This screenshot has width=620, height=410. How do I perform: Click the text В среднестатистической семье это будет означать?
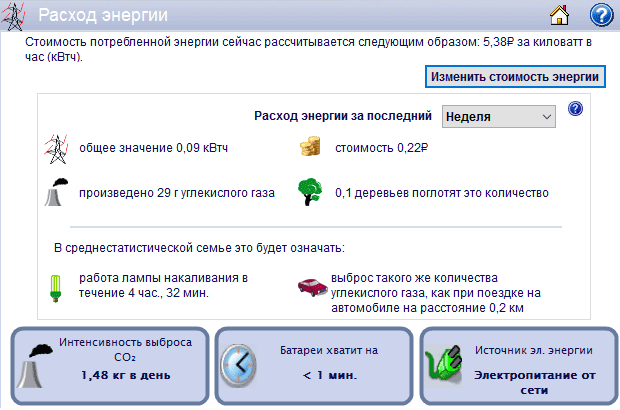click(199, 248)
